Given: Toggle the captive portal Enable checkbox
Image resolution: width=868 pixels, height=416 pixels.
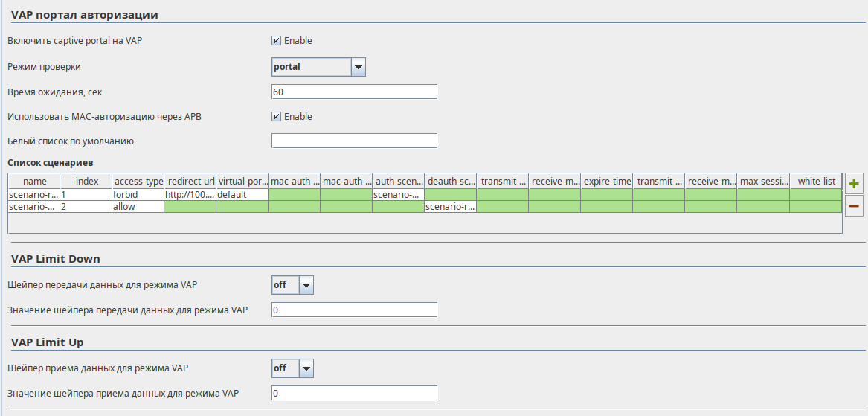Looking at the screenshot, I should [x=276, y=41].
